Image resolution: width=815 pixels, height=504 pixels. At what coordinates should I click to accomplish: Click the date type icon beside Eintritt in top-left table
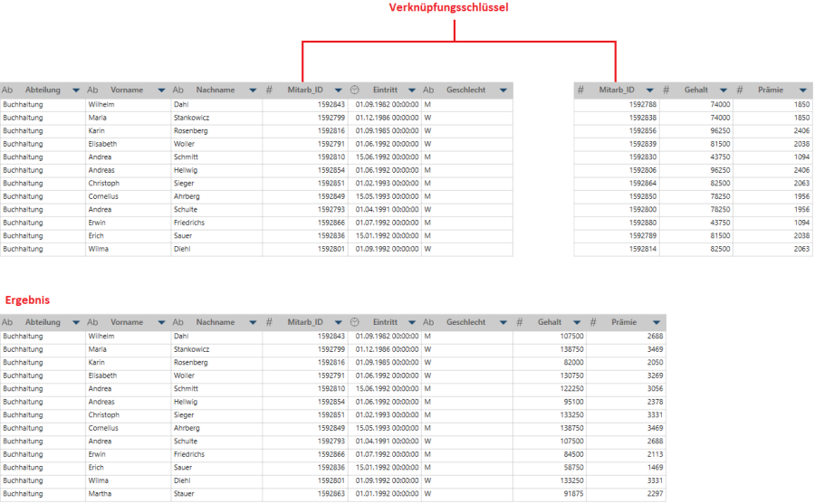[x=355, y=90]
